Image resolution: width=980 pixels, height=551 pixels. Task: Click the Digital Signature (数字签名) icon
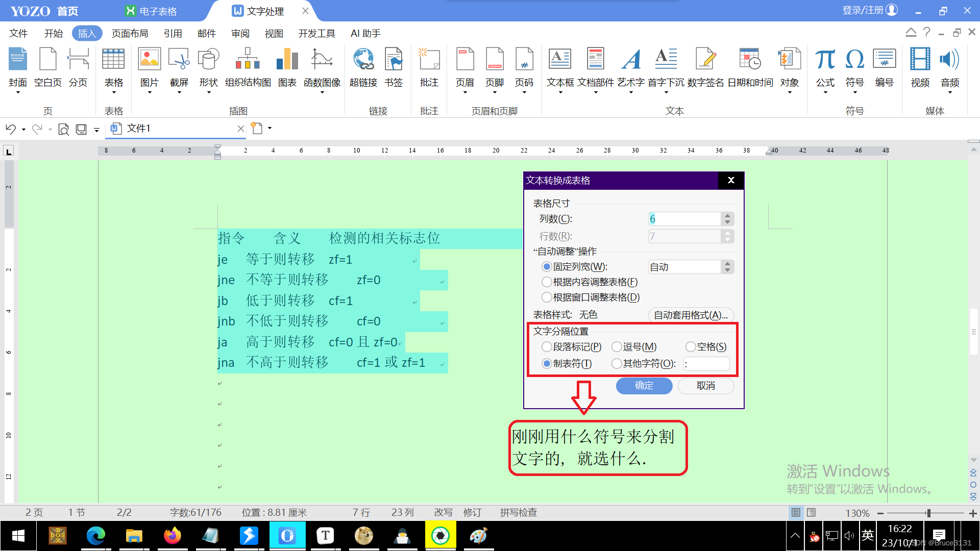705,60
